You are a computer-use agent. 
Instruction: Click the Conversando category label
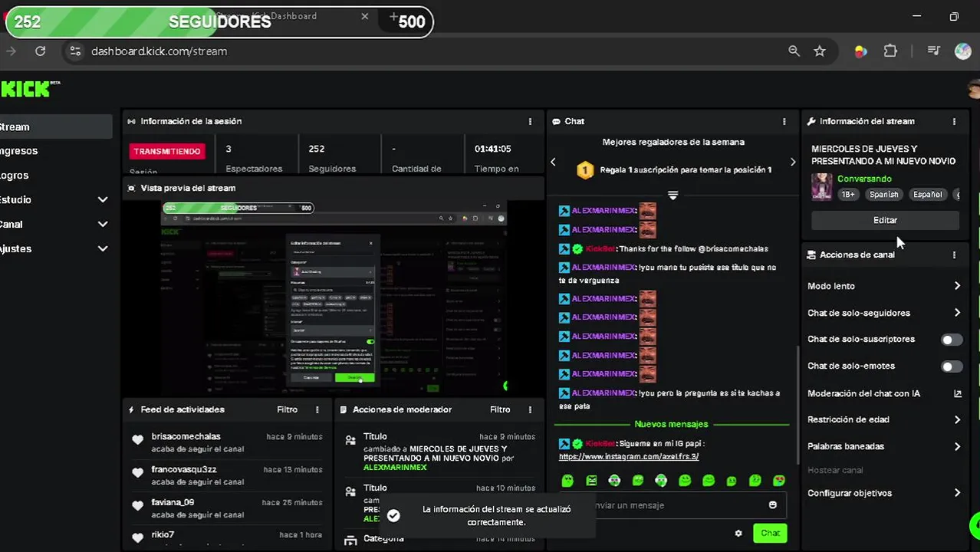coord(864,179)
